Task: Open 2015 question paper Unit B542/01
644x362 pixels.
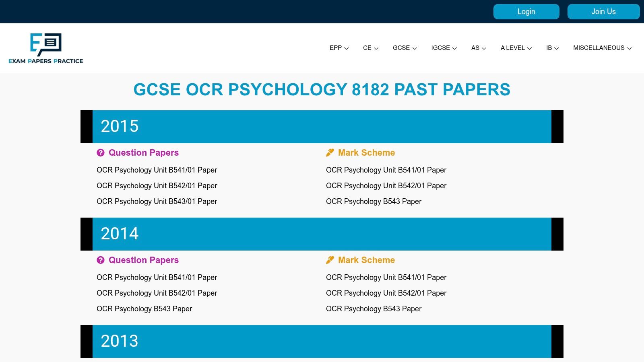Action: (x=157, y=186)
